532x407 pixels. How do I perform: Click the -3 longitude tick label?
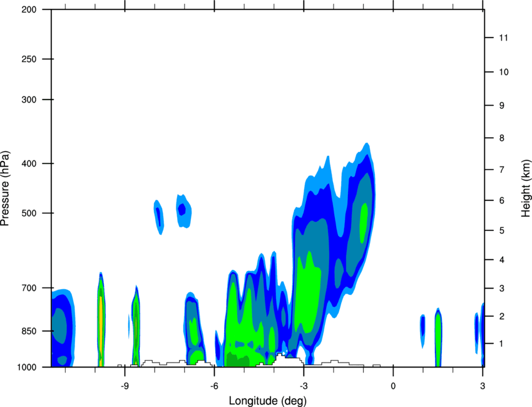pyautogui.click(x=304, y=386)
